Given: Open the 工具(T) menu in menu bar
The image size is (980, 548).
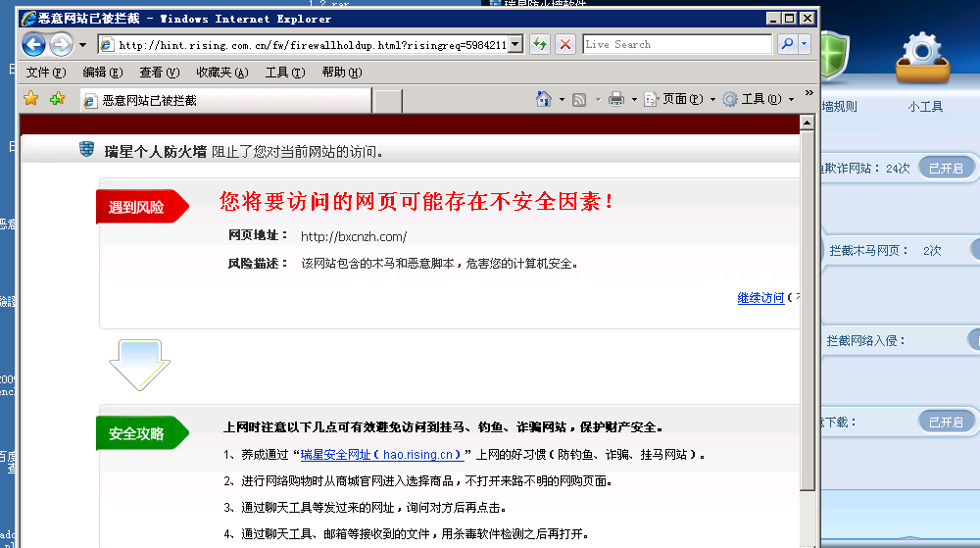Looking at the screenshot, I should (285, 73).
